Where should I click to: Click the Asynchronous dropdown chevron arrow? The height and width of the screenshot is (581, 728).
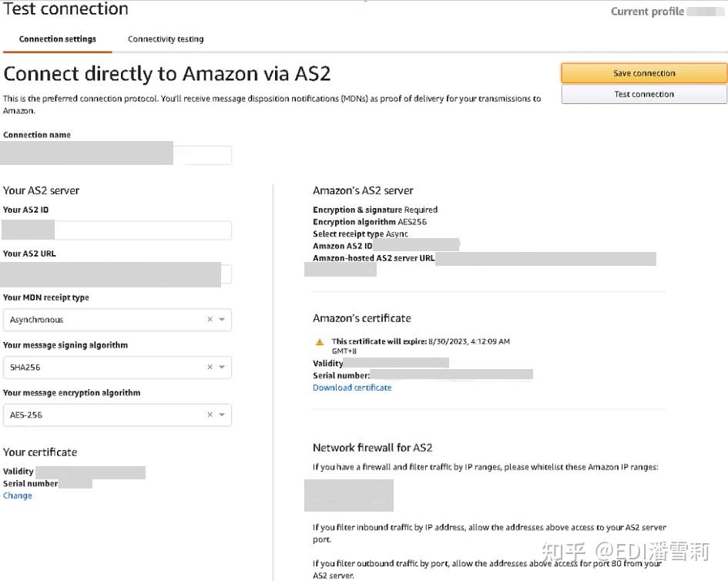(x=222, y=319)
